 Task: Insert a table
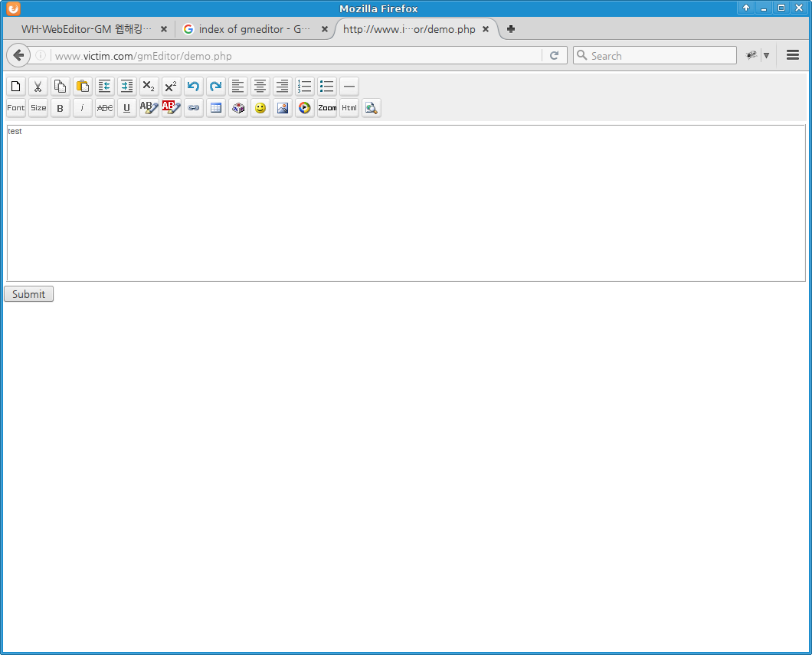(216, 108)
